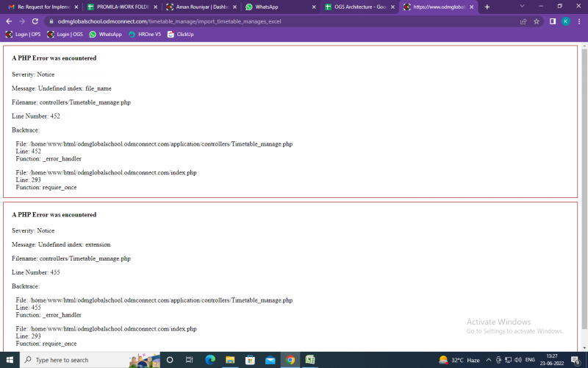Expand the tab search dropdown
This screenshot has width=588, height=368.
coord(522,7)
